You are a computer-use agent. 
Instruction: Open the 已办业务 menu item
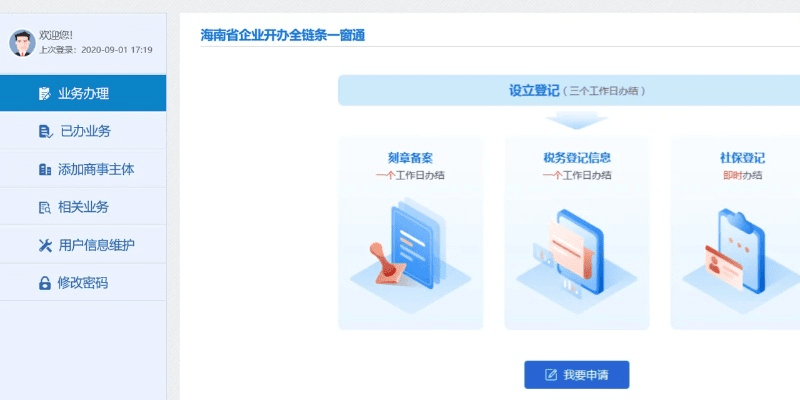(x=83, y=132)
